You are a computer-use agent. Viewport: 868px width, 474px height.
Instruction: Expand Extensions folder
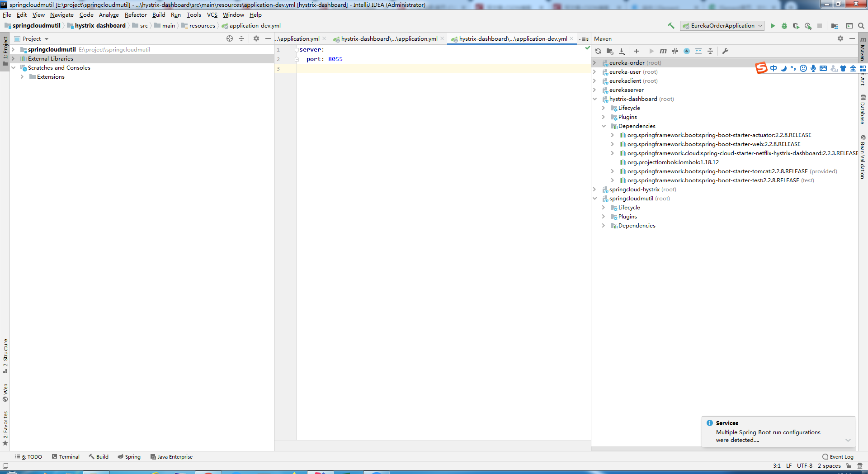[x=22, y=77]
